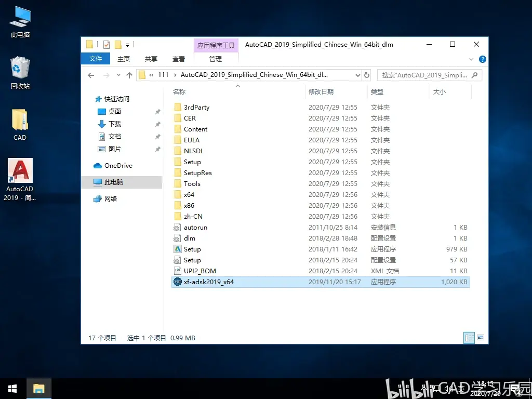Switch to details view layout

pyautogui.click(x=469, y=338)
